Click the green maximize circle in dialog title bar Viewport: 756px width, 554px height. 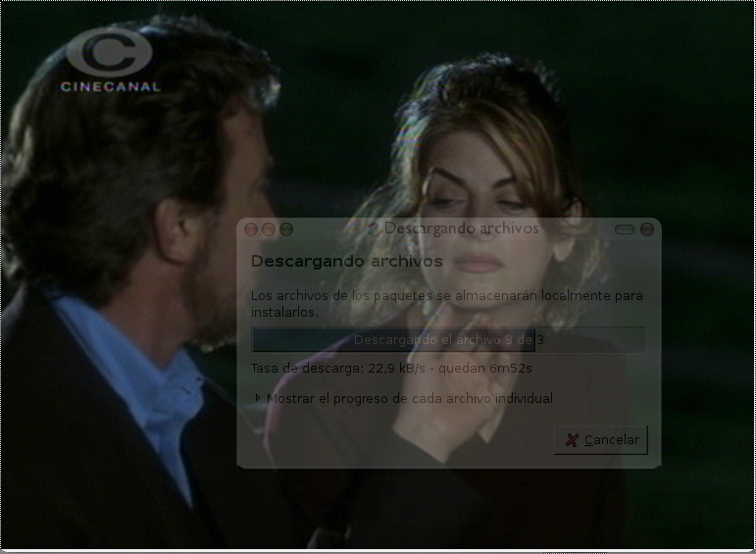coord(286,229)
